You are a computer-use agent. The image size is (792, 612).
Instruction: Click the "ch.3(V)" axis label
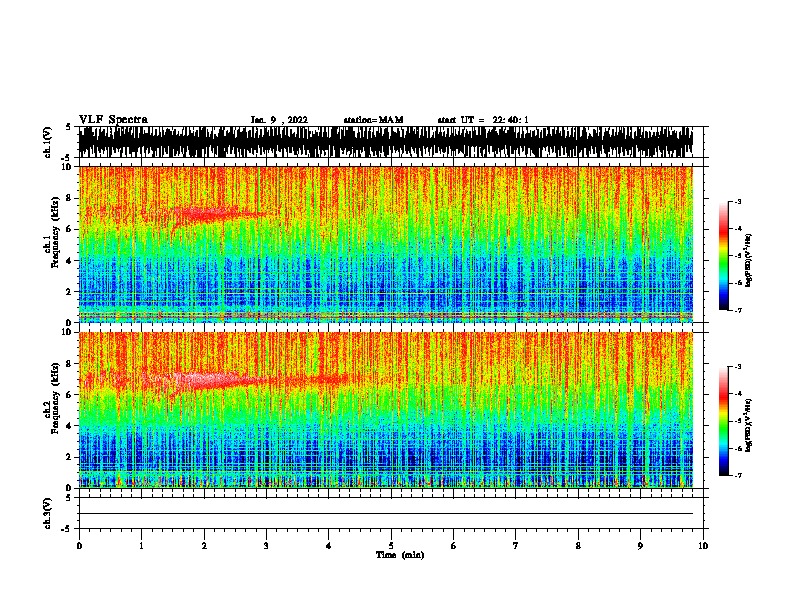(48, 513)
